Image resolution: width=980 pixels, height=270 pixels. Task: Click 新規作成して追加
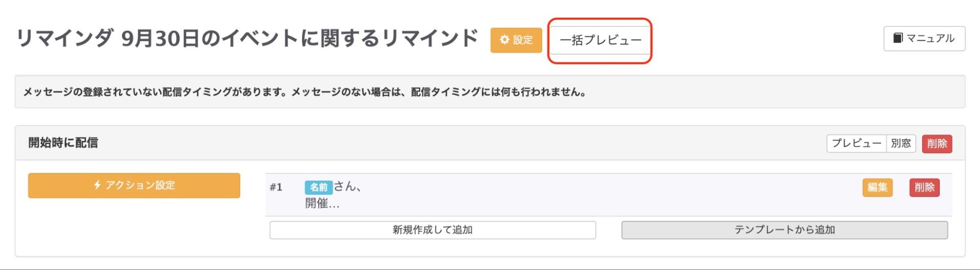(432, 230)
